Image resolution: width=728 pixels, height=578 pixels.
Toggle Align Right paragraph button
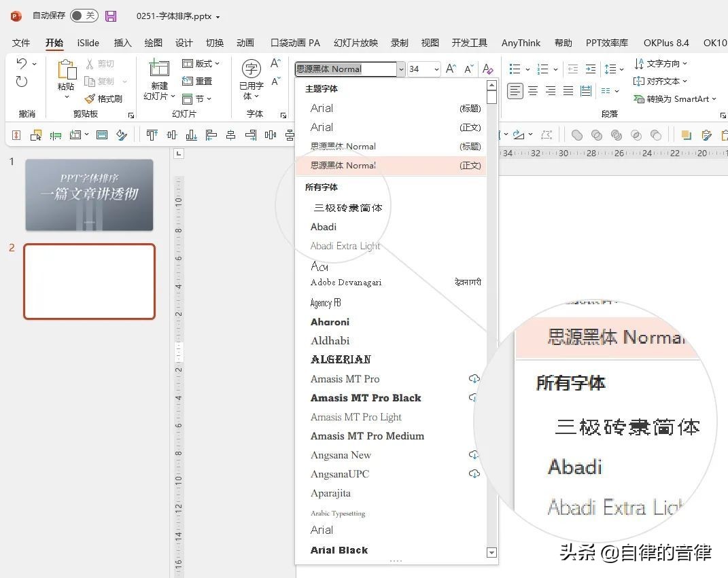pos(551,91)
